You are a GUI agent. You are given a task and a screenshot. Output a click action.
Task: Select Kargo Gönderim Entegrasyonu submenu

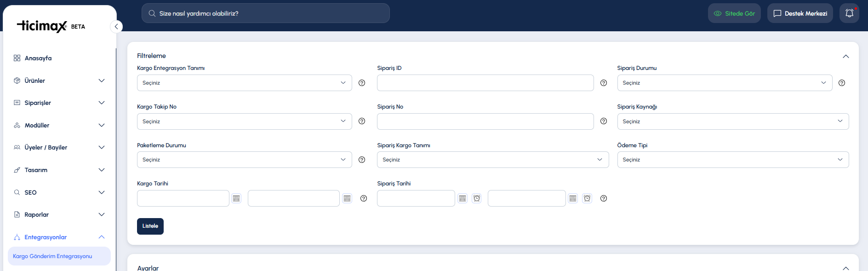[x=59, y=256]
